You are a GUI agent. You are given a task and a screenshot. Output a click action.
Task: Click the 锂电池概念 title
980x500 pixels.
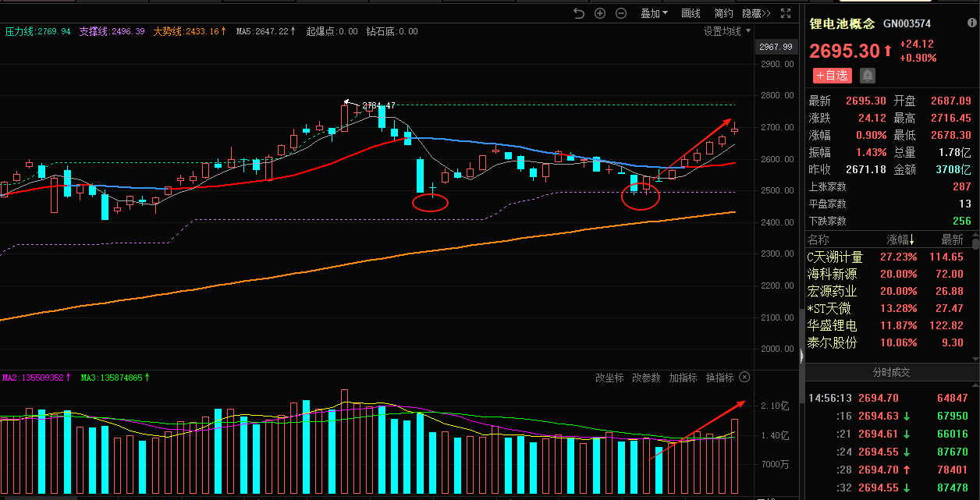coord(843,24)
